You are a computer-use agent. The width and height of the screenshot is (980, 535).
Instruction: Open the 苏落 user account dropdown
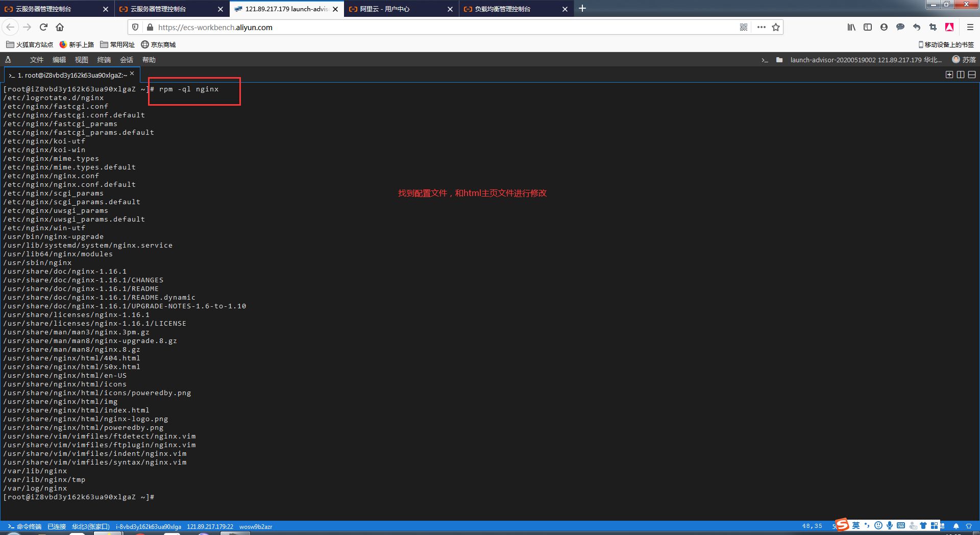[964, 60]
